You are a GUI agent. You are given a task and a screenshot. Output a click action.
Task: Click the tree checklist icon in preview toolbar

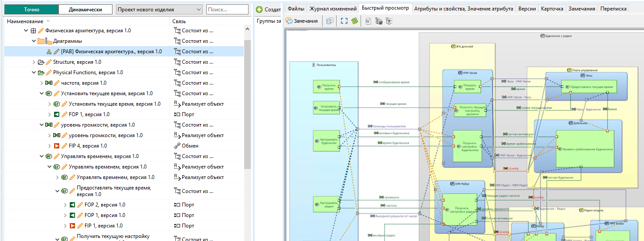(x=389, y=21)
